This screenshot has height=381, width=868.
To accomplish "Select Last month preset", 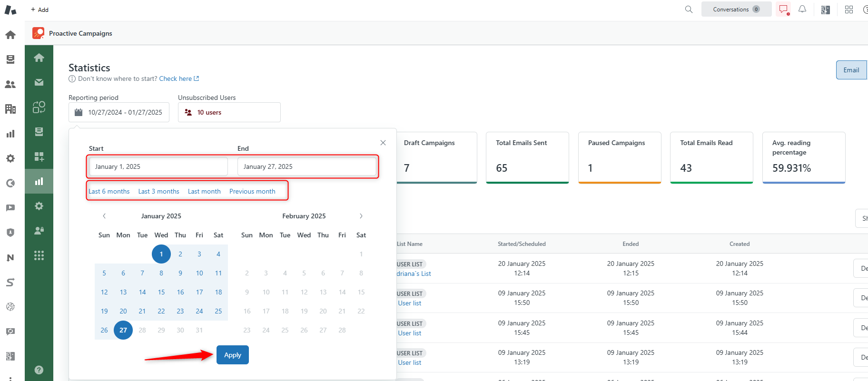I will pos(204,191).
